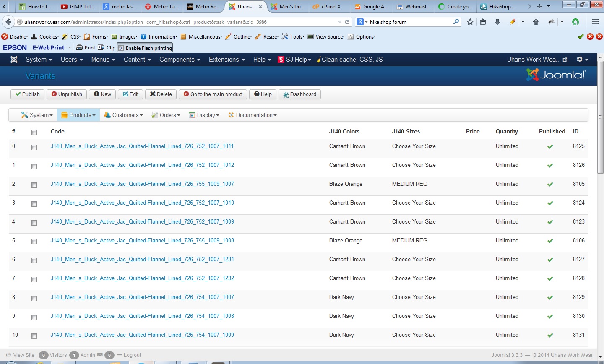Expand the HikaShop Orders dropdown
Image resolution: width=604 pixels, height=364 pixels.
166,115
